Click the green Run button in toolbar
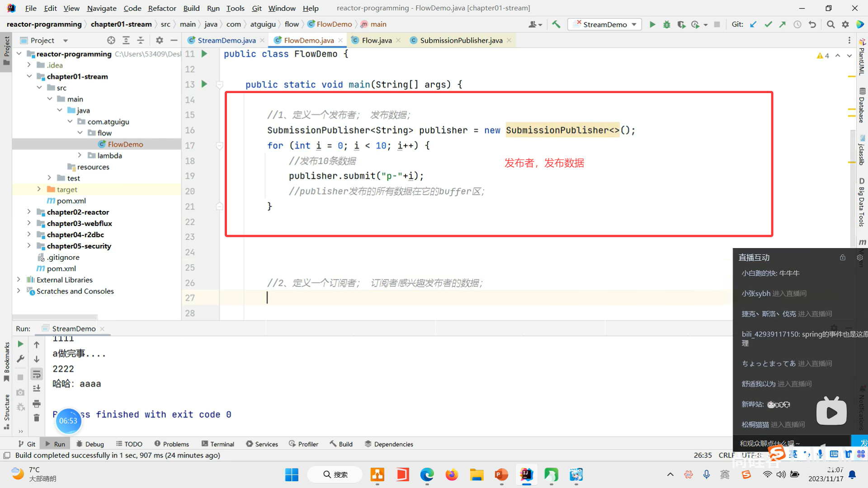Screen dimensions: 868x488 [x=652, y=24]
